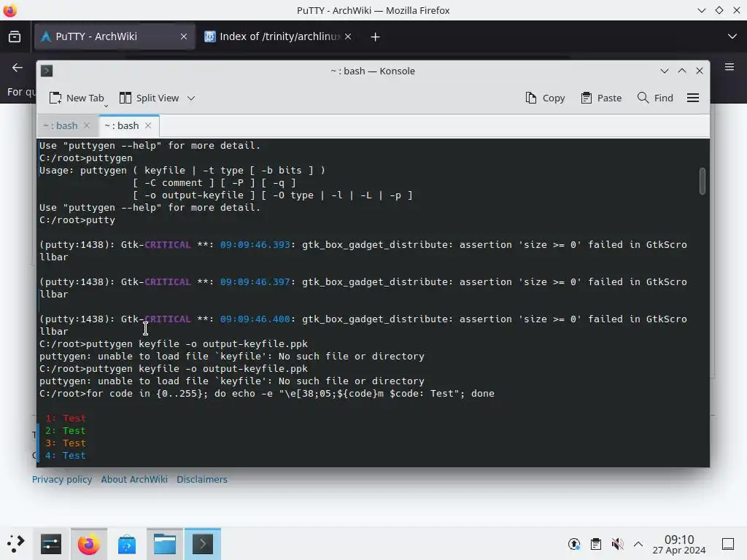
Task: Open clipboard tray icon
Action: (595, 544)
